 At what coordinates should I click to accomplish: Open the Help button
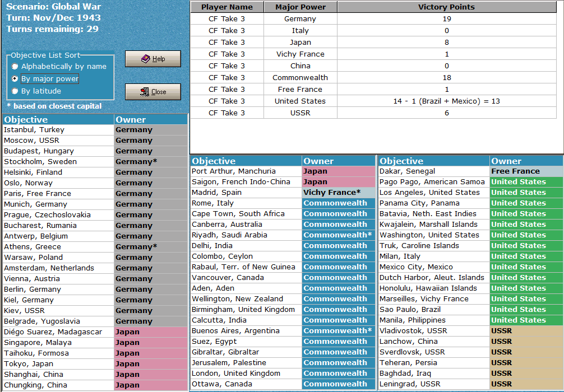point(153,59)
